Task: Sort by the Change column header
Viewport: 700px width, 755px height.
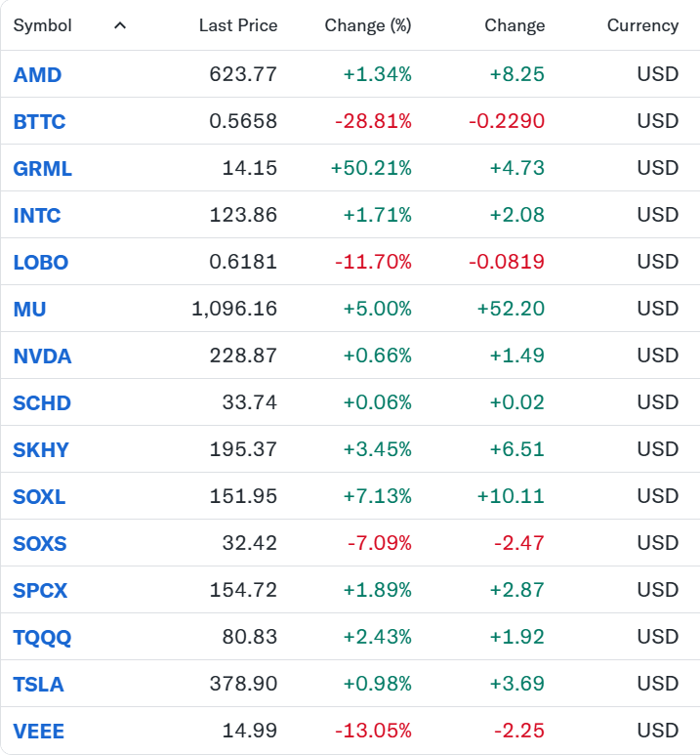Action: pyautogui.click(x=515, y=25)
